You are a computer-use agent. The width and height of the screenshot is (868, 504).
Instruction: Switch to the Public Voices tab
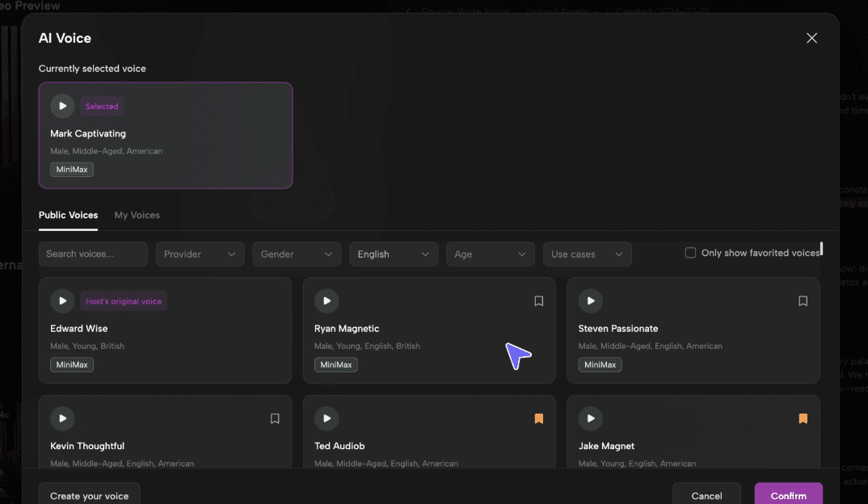68,215
